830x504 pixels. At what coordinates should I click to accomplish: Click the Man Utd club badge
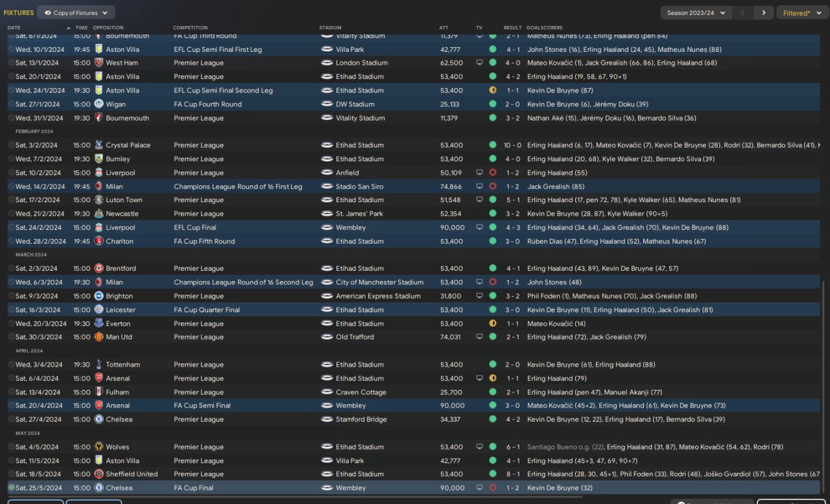click(99, 337)
